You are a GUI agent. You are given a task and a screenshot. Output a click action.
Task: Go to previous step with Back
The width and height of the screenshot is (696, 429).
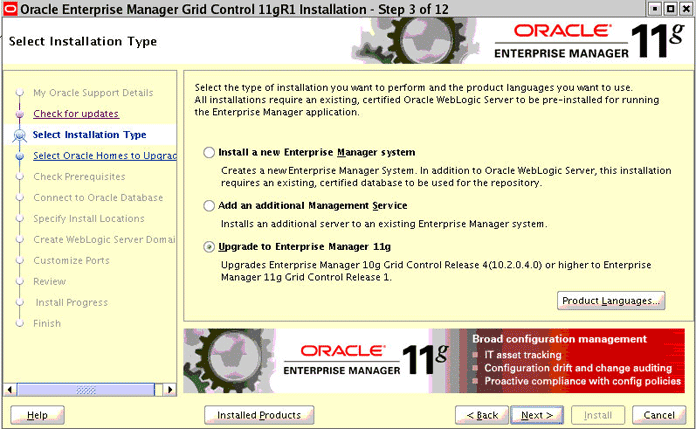pos(482,415)
